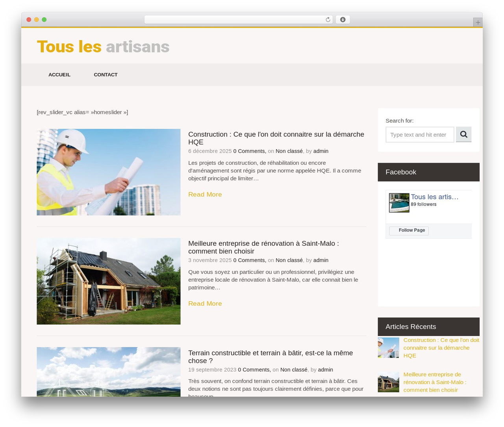The image size is (504, 427).
Task: Open Non classé category on Saint-Malo post
Action: coord(289,260)
